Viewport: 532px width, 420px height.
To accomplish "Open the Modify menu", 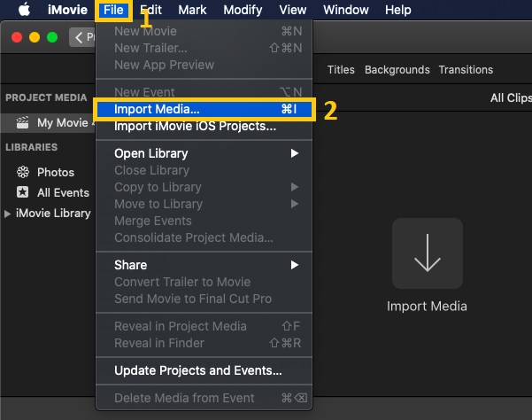I will [x=243, y=10].
